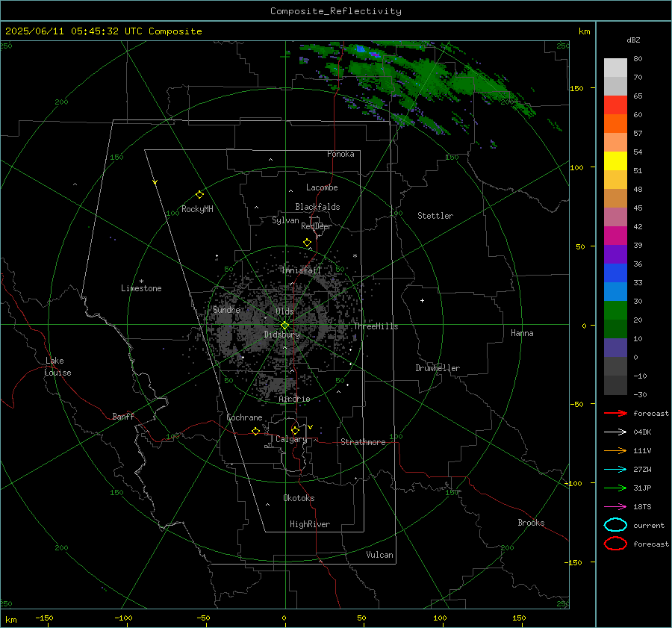Click the Vulcan label

pos(379,555)
